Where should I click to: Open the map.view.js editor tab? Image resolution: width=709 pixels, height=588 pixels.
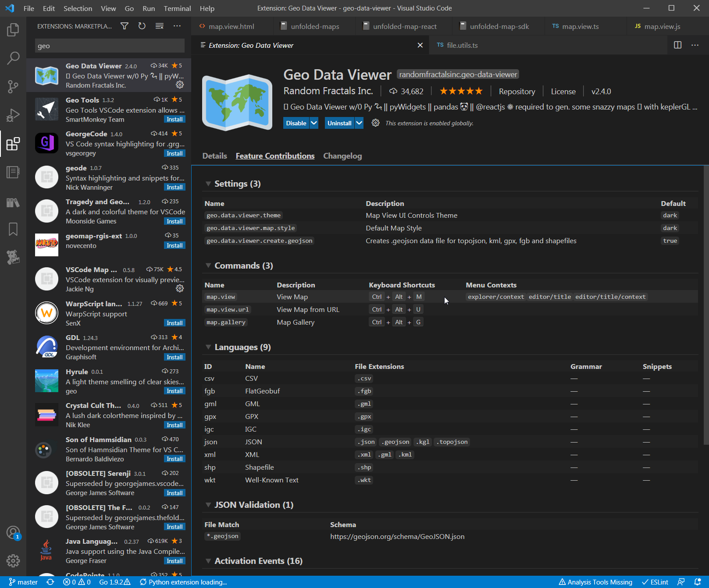pyautogui.click(x=662, y=26)
